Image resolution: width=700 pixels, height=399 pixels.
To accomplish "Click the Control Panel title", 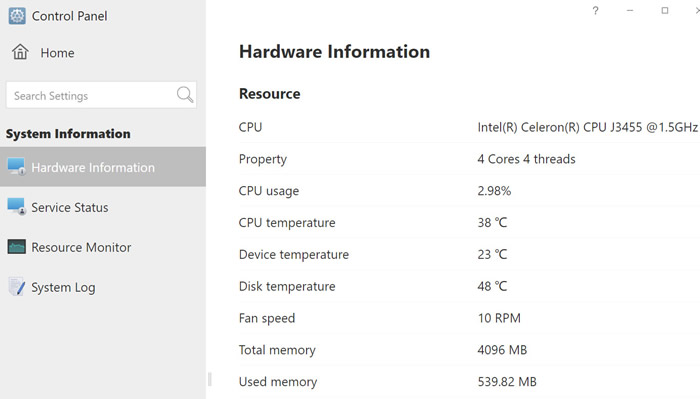I will tap(69, 16).
